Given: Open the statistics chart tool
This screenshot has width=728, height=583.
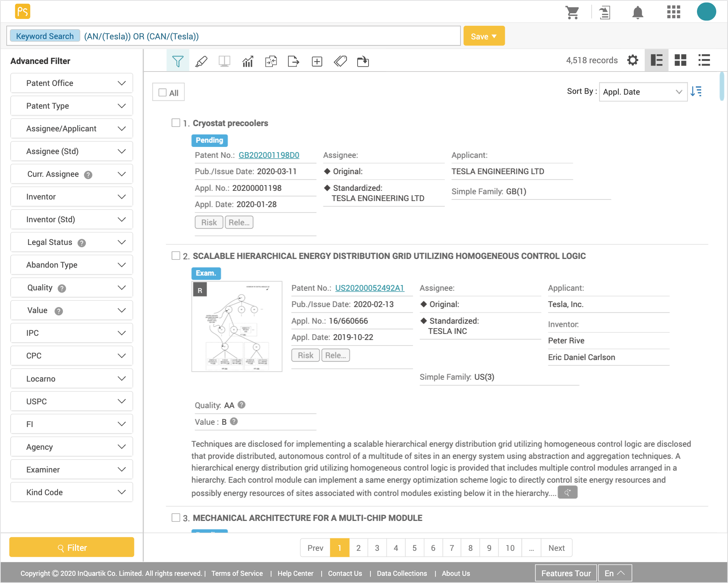Looking at the screenshot, I should tap(247, 61).
